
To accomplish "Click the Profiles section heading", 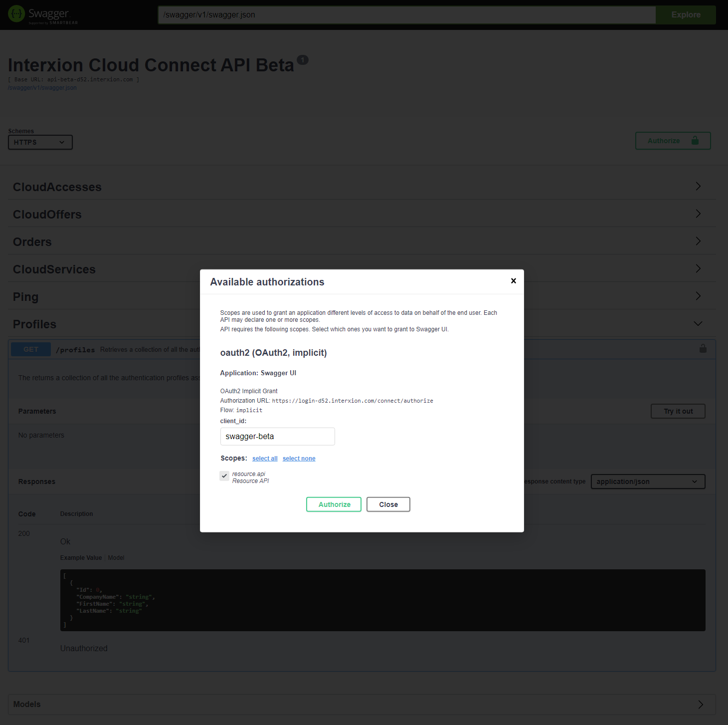I will click(34, 324).
